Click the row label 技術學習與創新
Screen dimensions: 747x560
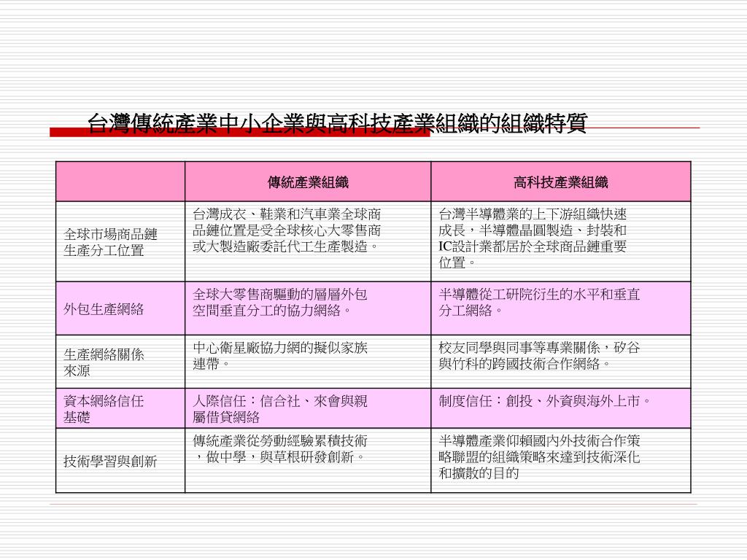pyautogui.click(x=120, y=461)
